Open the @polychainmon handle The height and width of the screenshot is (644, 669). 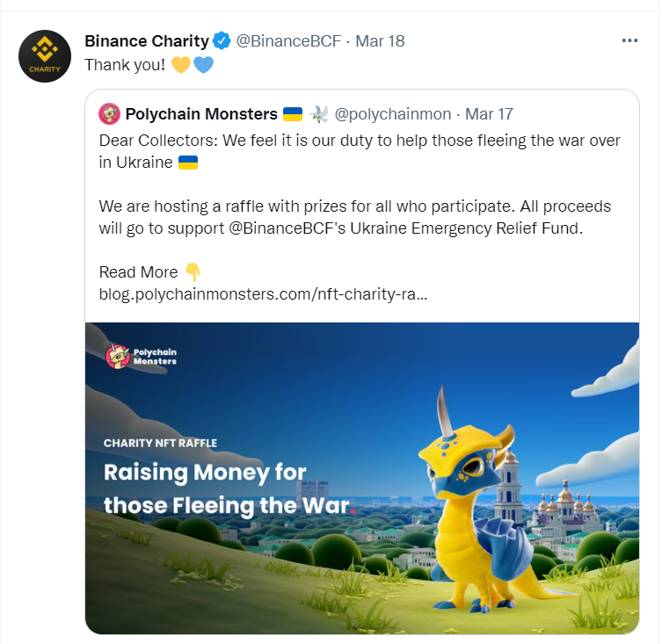[393, 114]
